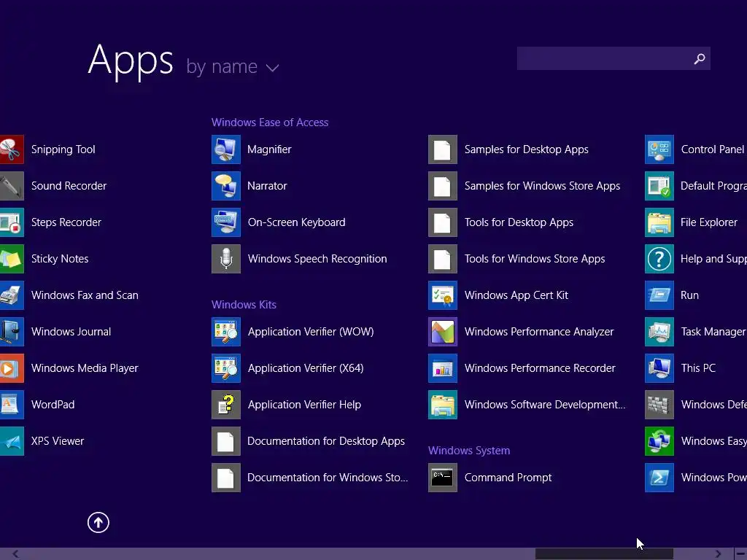This screenshot has height=560, width=747.
Task: Open the Steps Recorder icon
Action: click(x=12, y=222)
